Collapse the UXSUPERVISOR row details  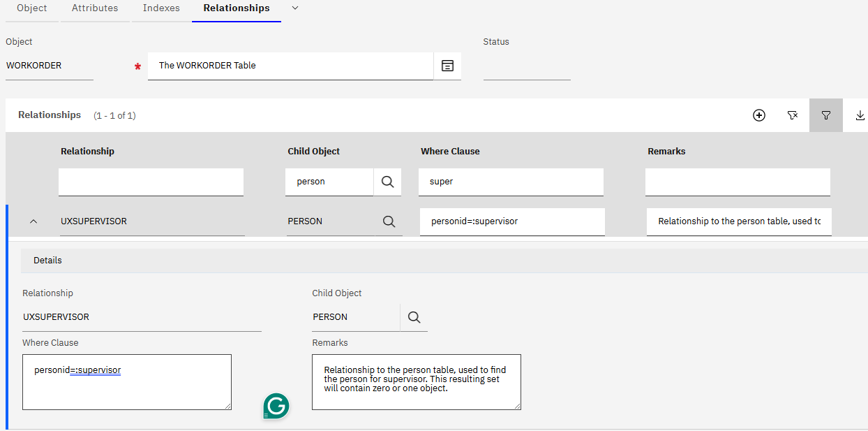33,221
